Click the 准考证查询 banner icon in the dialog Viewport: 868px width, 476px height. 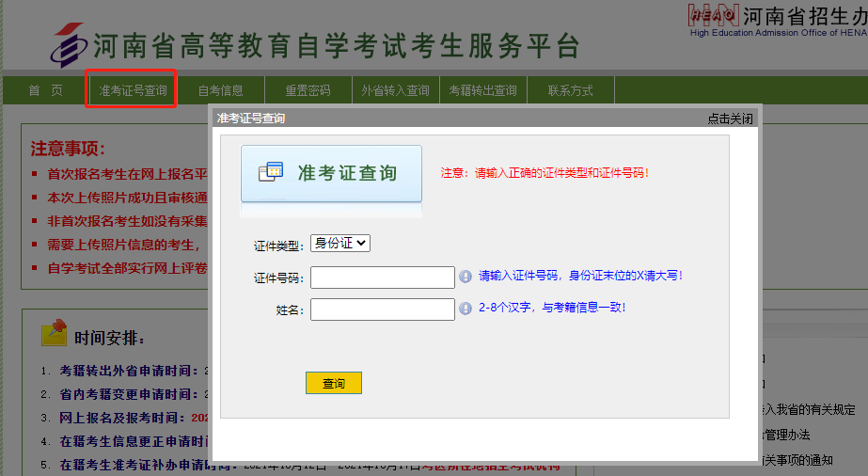click(271, 172)
